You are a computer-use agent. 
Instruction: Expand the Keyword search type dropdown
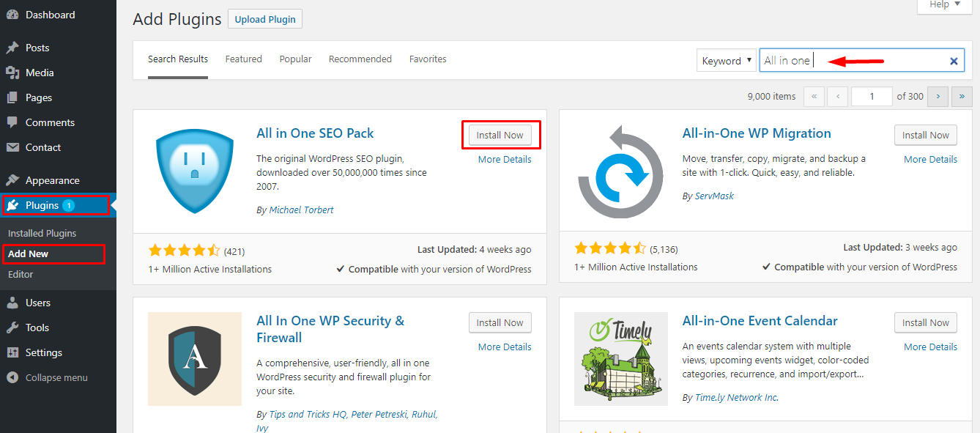pos(726,61)
